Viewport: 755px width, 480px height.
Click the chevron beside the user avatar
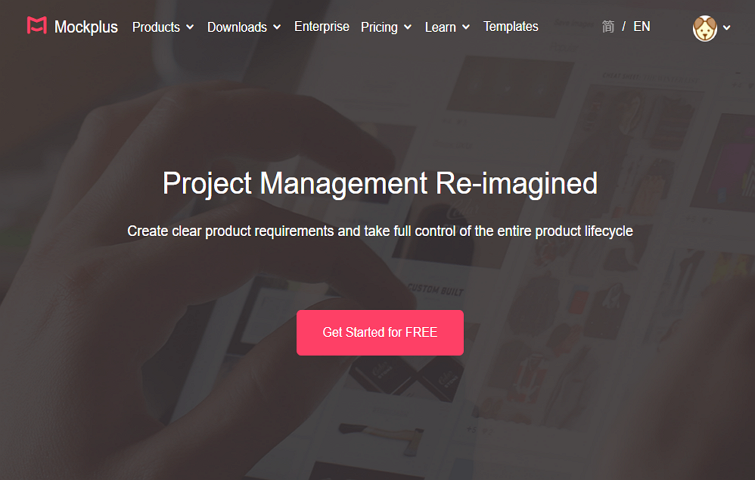point(727,28)
